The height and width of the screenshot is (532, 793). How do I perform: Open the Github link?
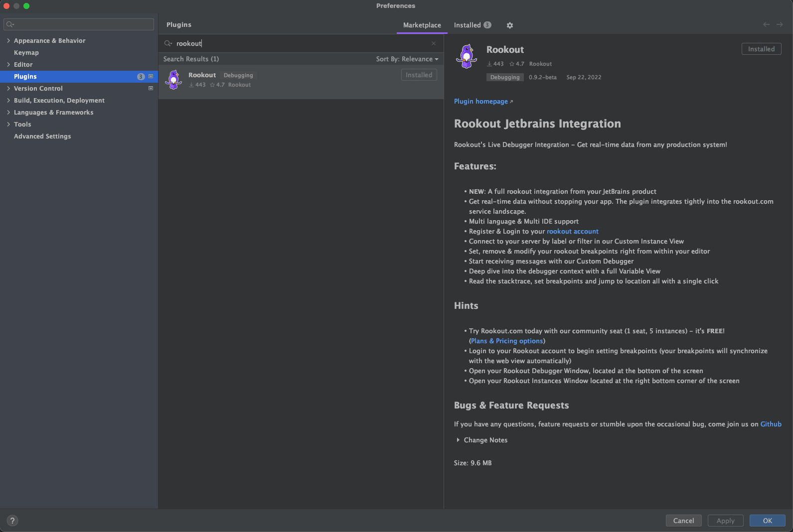pyautogui.click(x=771, y=424)
